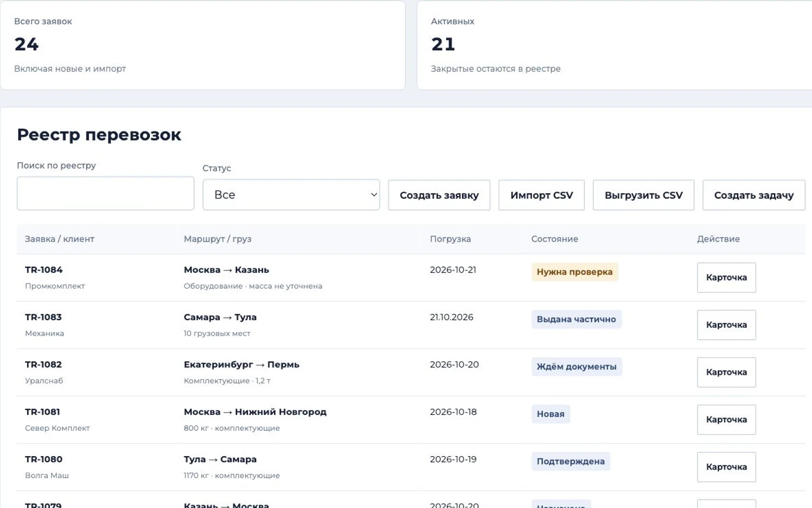This screenshot has width=812, height=508.
Task: Select request number TR-1083
Action: tap(43, 317)
